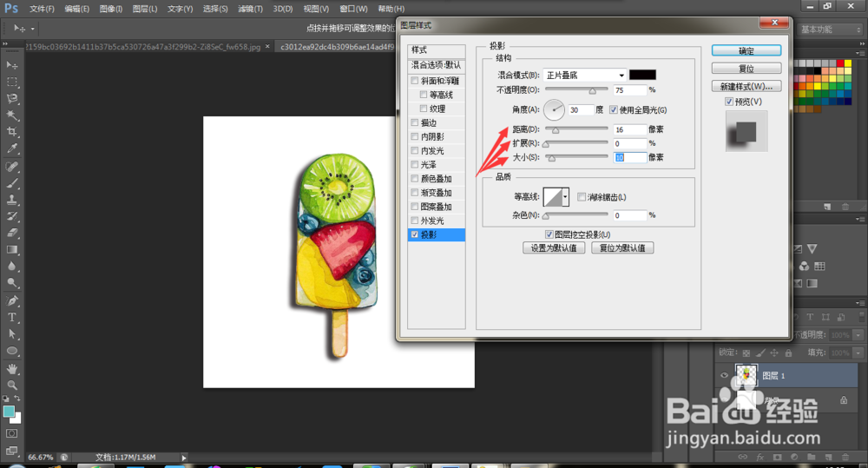The width and height of the screenshot is (868, 468).
Task: Open the 混合模式 正片叠底 dropdown
Action: pos(584,75)
